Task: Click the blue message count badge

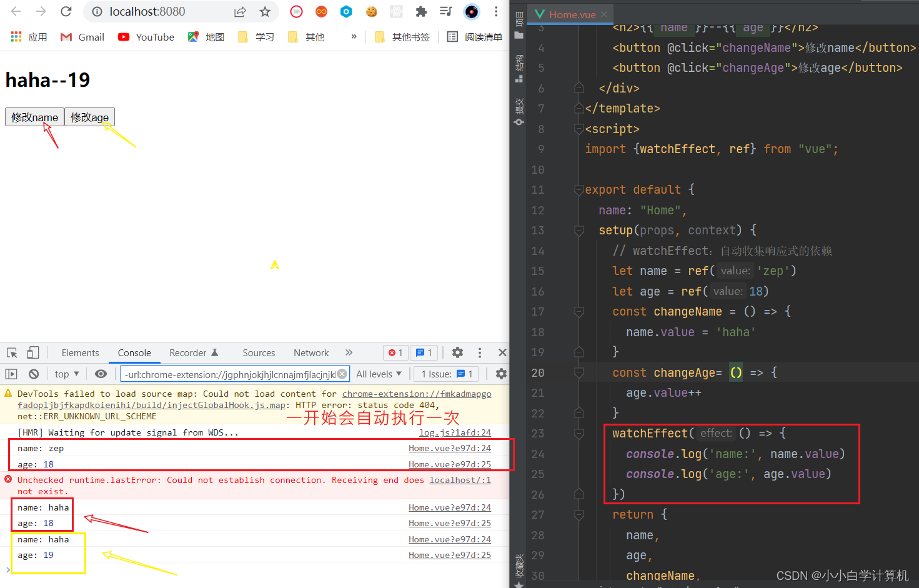Action: (x=424, y=353)
